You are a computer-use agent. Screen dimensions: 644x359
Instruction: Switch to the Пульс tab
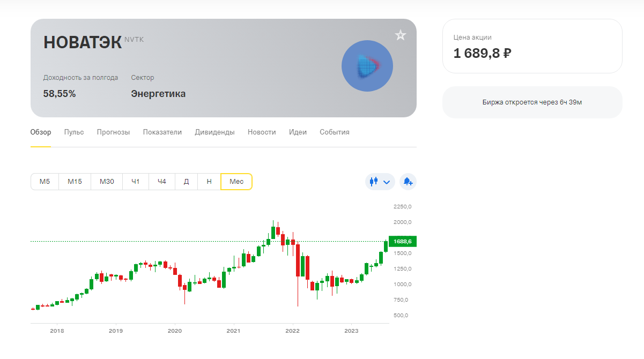(74, 132)
